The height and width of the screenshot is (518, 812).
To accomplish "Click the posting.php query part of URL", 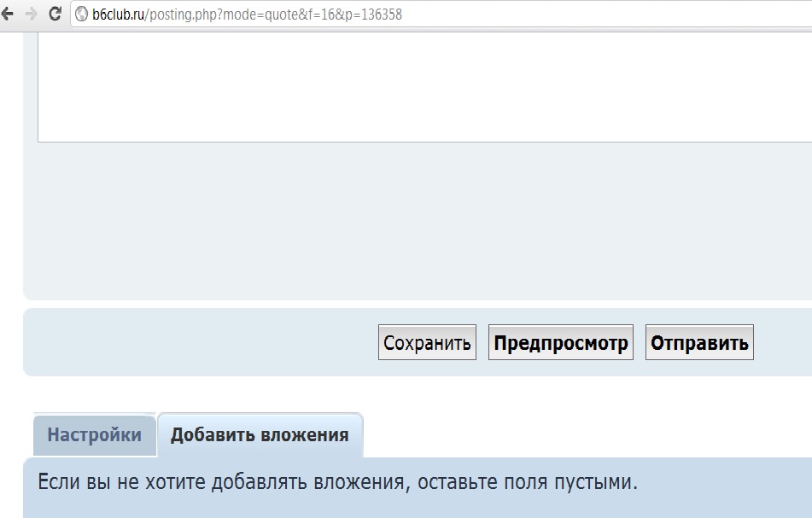I will point(273,15).
